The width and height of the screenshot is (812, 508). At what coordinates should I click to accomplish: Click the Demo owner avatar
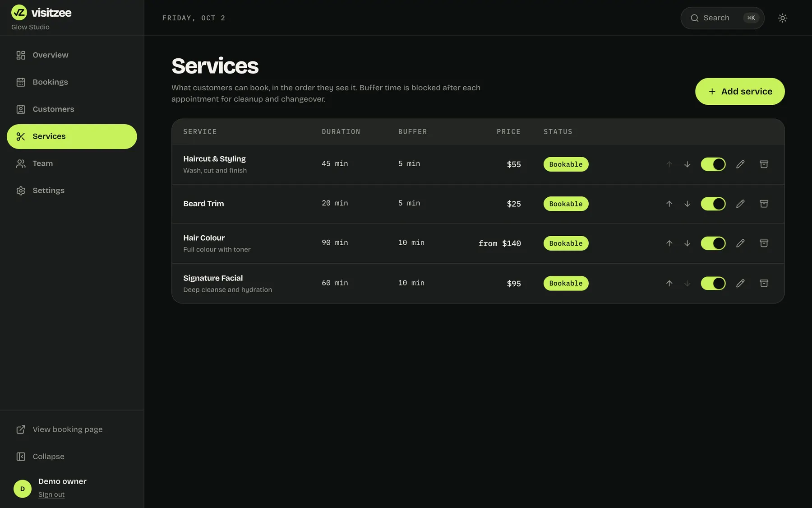pos(23,489)
